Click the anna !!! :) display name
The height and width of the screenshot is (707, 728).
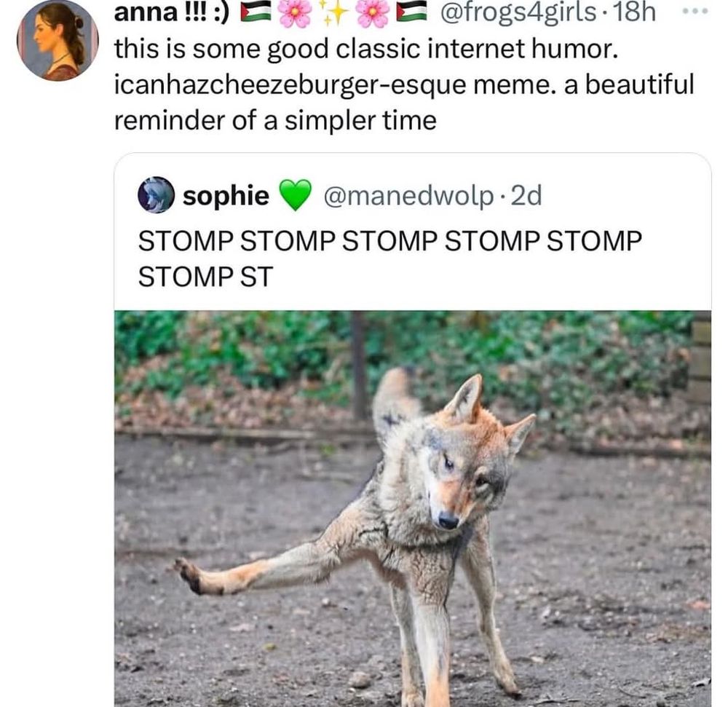172,12
